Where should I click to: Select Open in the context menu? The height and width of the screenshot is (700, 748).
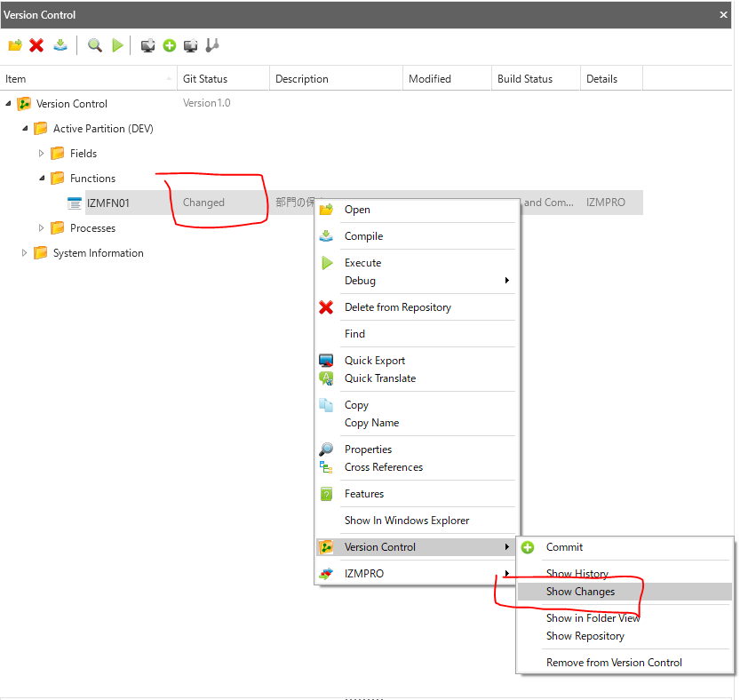[416, 210]
